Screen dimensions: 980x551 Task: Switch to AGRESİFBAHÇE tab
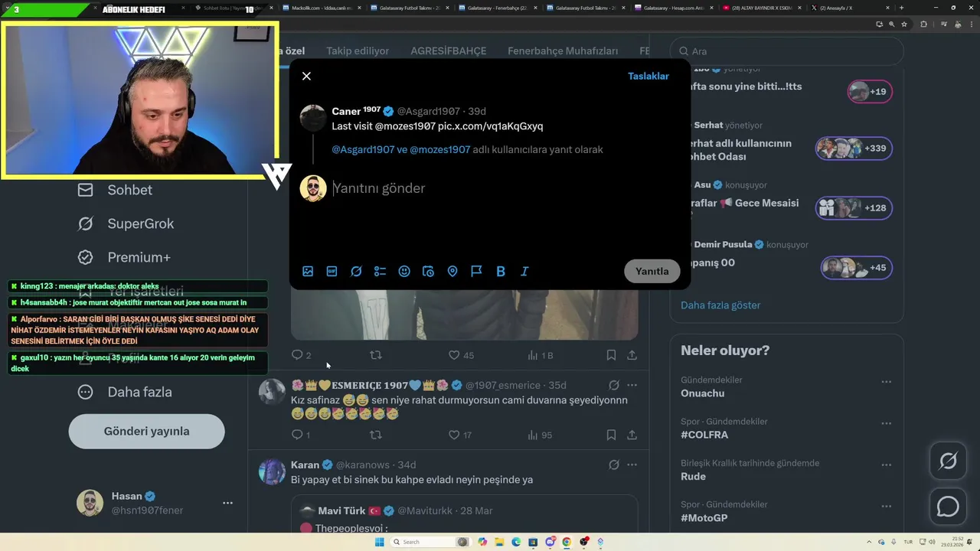click(449, 51)
